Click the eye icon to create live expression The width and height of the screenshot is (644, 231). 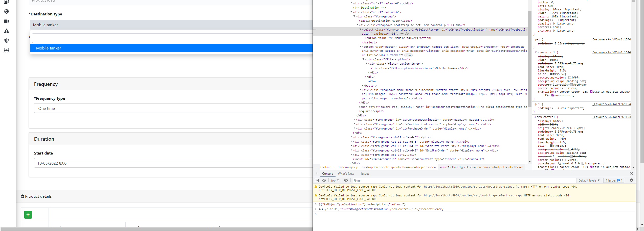click(x=346, y=180)
